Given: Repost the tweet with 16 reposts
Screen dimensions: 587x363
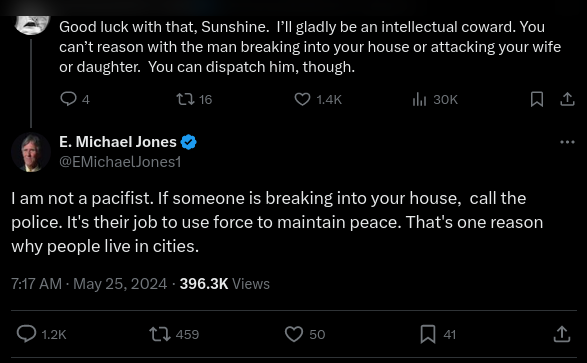Looking at the screenshot, I should click(194, 99).
